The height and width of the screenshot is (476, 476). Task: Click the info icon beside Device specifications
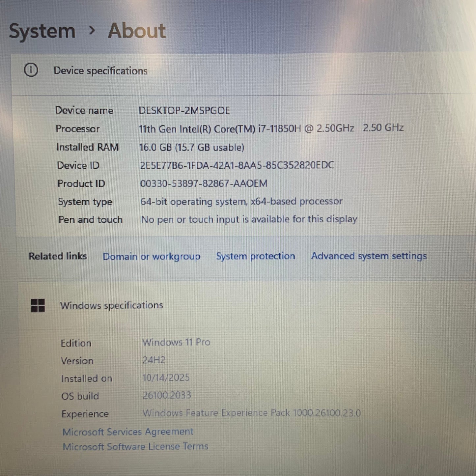[31, 70]
